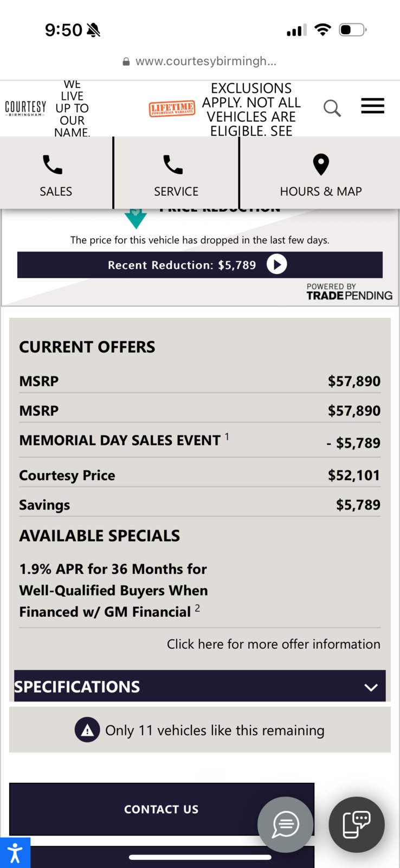Open the TradePending powered-by link
This screenshot has width=400, height=868.
[350, 291]
